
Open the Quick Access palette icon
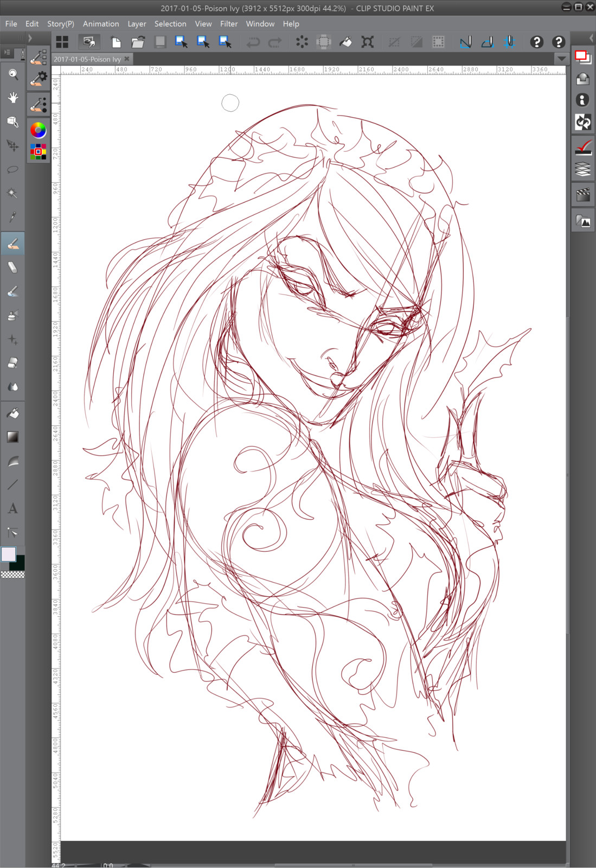click(583, 56)
